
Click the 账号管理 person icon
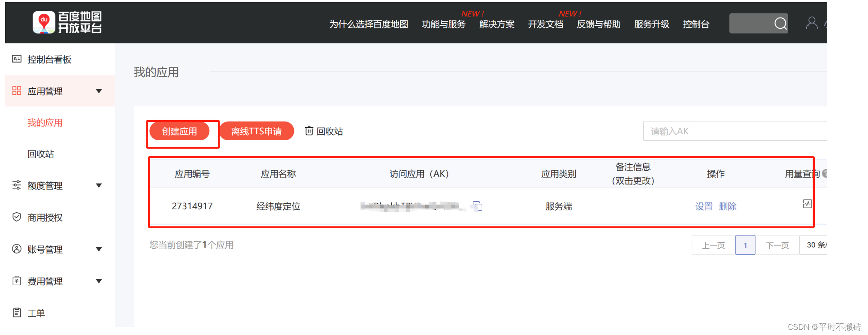tap(17, 249)
